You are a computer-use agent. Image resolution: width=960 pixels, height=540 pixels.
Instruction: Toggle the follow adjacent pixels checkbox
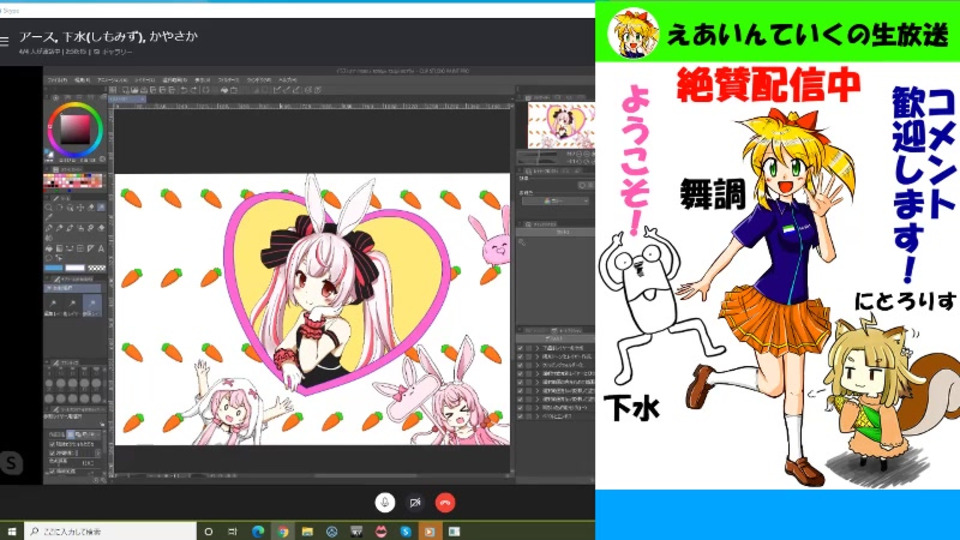pos(51,444)
